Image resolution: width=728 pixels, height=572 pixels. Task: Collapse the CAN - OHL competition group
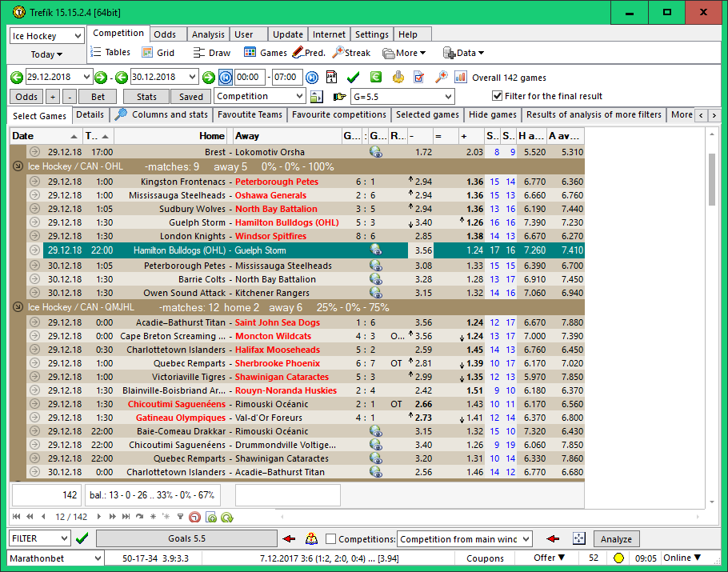tap(18, 166)
